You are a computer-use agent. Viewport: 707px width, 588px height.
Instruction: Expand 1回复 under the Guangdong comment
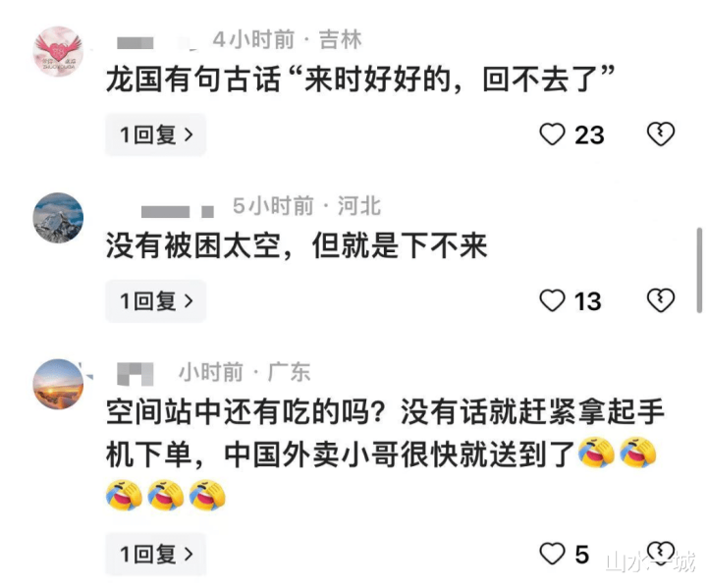point(156,555)
